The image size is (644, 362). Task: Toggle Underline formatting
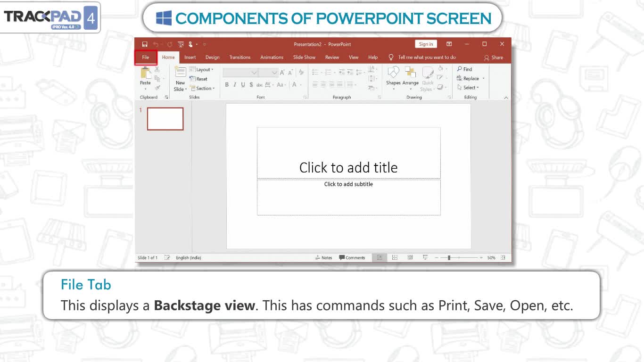[243, 85]
